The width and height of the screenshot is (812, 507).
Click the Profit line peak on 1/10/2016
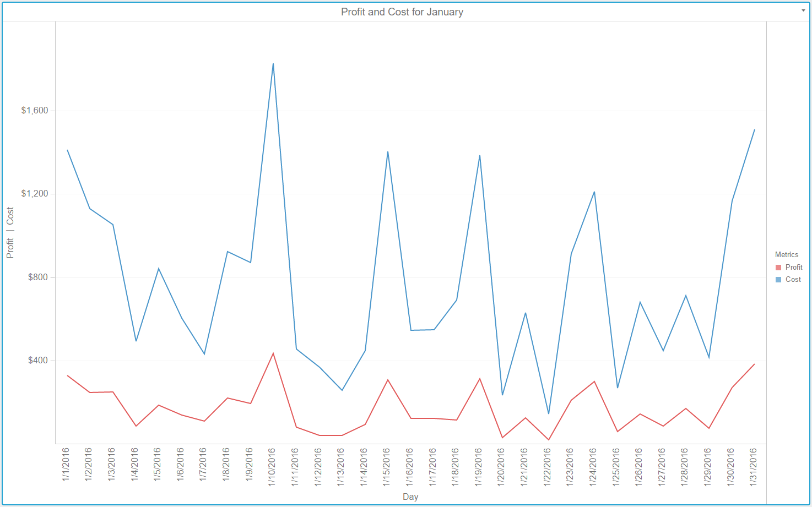pos(273,353)
